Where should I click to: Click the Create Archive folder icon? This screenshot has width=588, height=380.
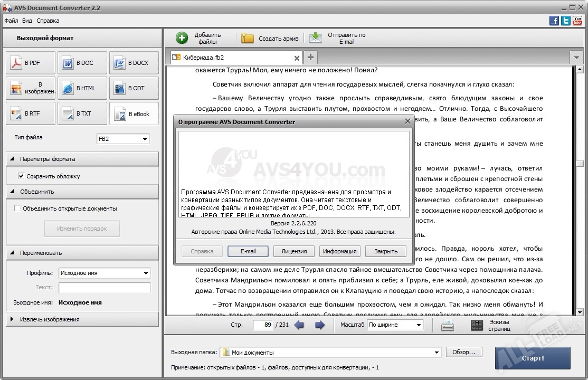click(x=248, y=38)
